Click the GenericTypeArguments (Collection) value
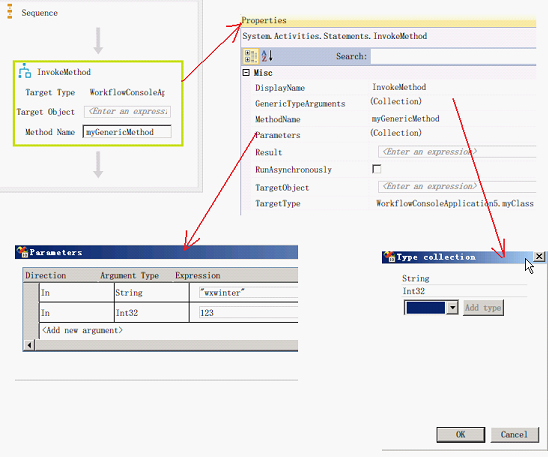This screenshot has width=548, height=457. pyautogui.click(x=396, y=101)
